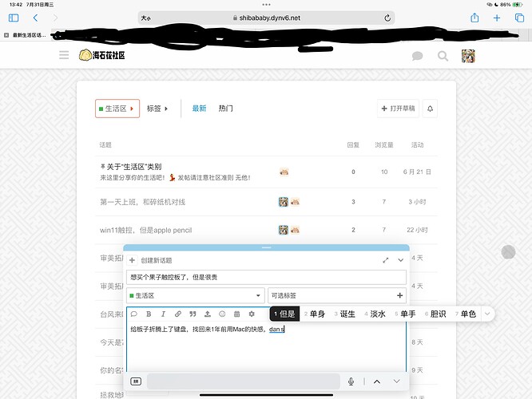Upload a file from composer toolbar
Image resolution: width=532 pixels, height=399 pixels.
(208, 314)
